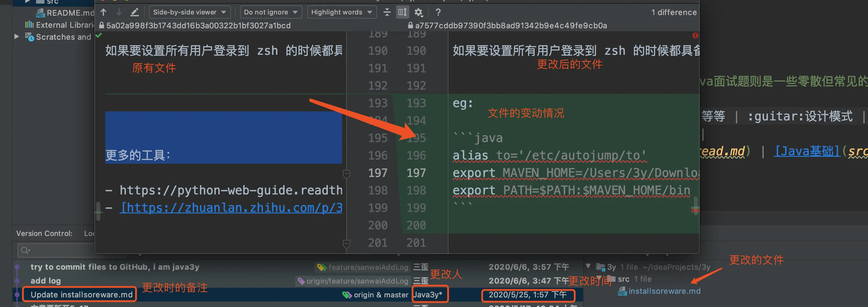Click the diff help question mark
Screen dimensions: 868x307
pos(438,12)
